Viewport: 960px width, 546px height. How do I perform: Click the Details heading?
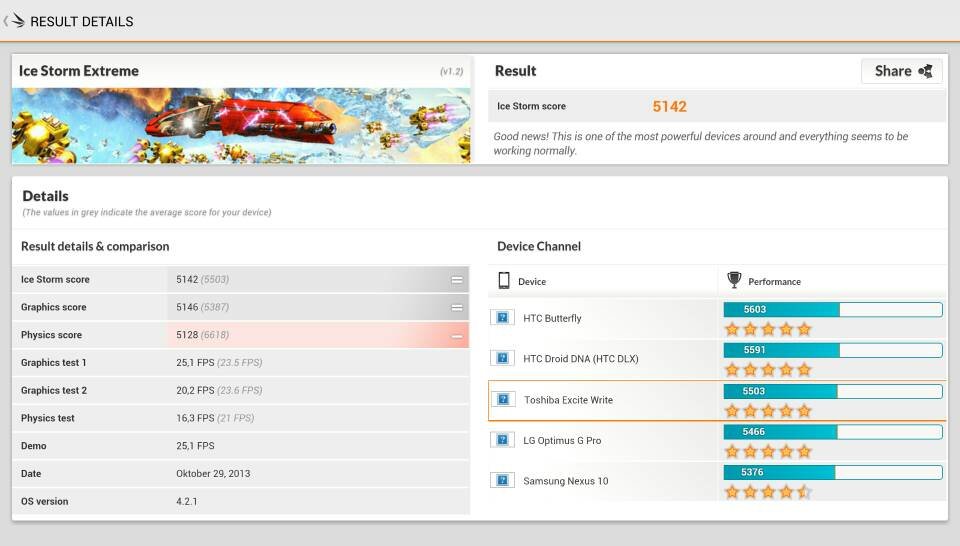tap(45, 196)
